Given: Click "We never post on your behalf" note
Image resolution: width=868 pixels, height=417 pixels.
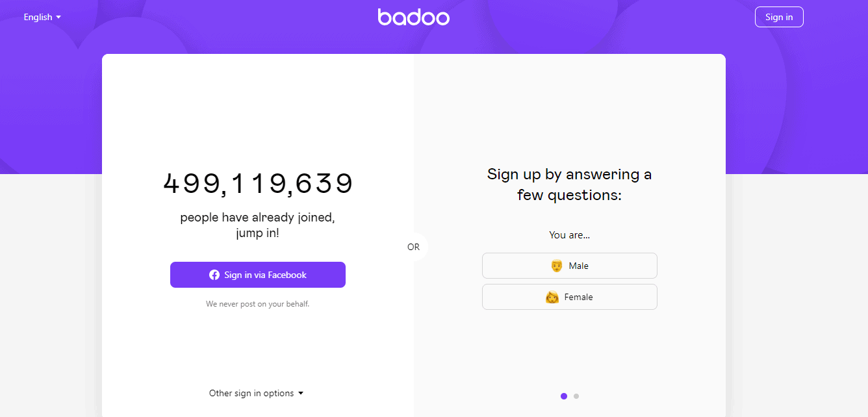Looking at the screenshot, I should [258, 303].
